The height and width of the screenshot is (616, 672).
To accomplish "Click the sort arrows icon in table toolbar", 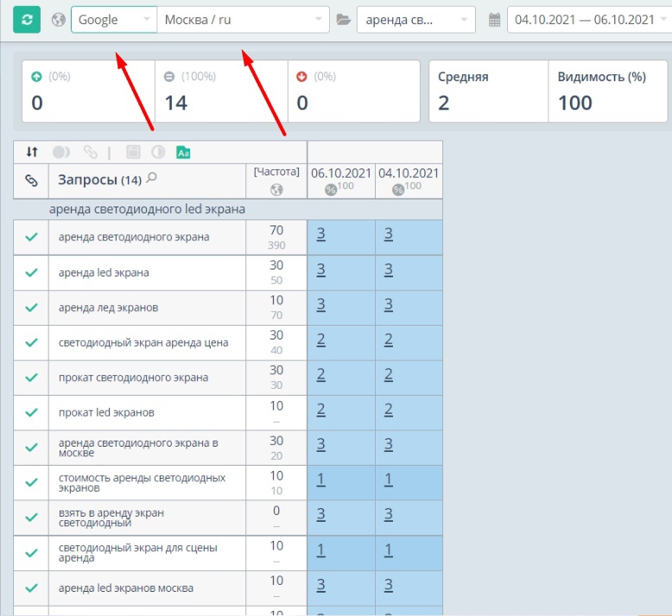I will pos(32,152).
